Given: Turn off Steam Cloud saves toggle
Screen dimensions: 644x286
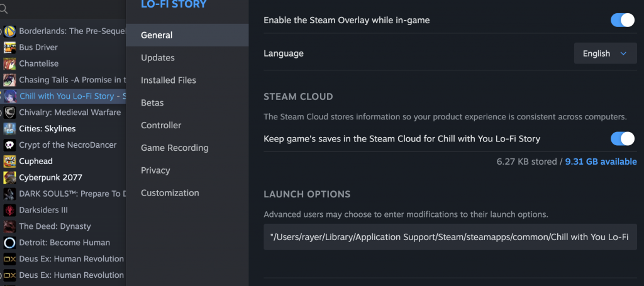Looking at the screenshot, I should click(x=623, y=139).
